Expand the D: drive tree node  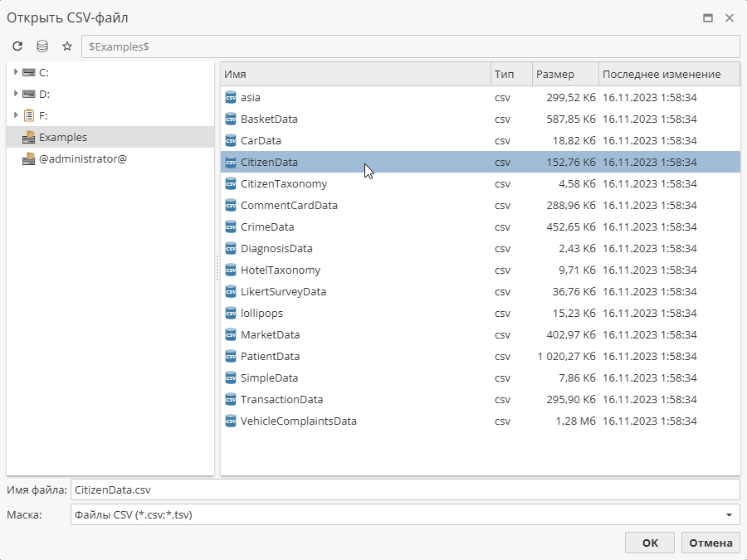click(x=16, y=93)
